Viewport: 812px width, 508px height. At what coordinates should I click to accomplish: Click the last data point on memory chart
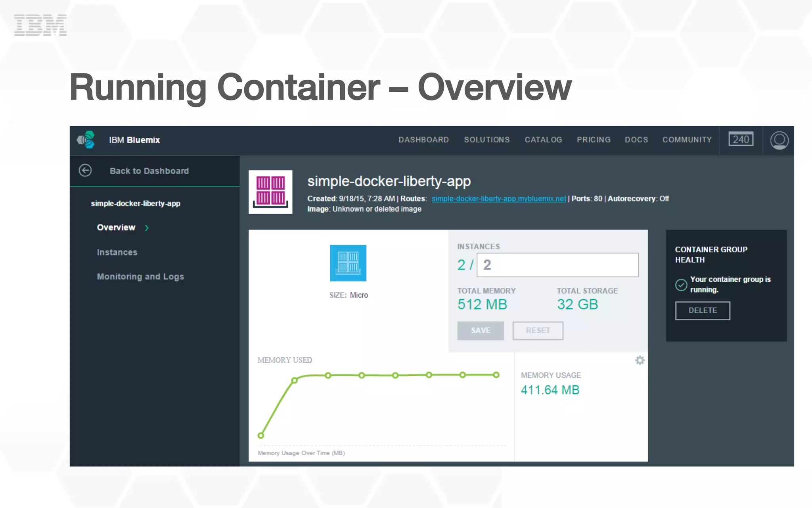click(x=496, y=375)
